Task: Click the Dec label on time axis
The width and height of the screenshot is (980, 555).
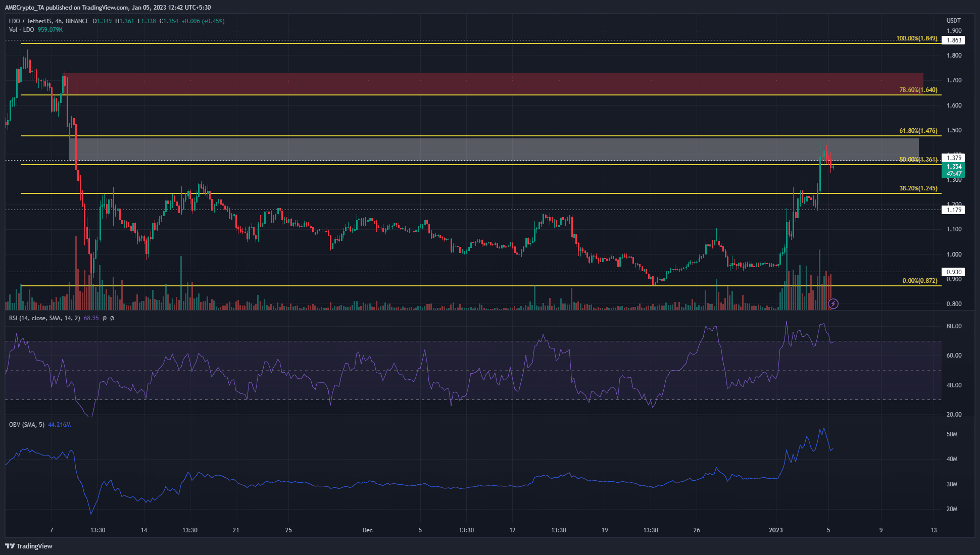Action: click(x=368, y=530)
